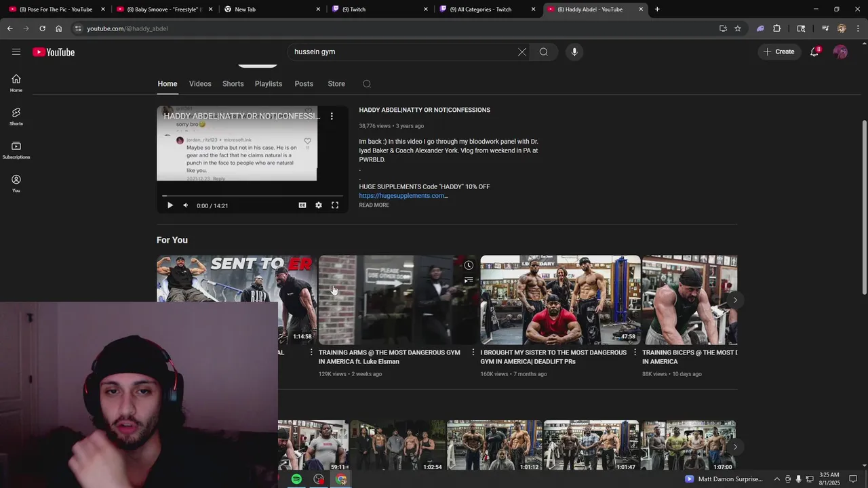The height and width of the screenshot is (488, 868).
Task: Open the channel Store tab
Action: 336,84
